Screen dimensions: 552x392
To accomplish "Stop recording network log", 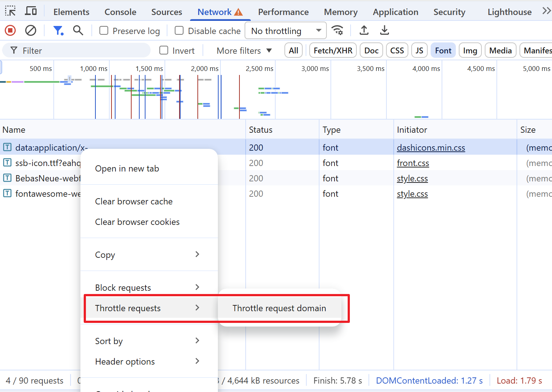I will point(10,31).
